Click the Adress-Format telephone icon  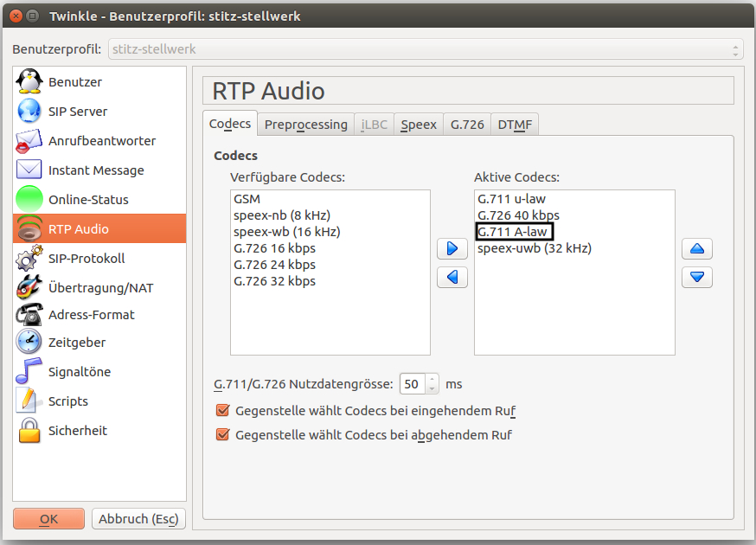(29, 315)
